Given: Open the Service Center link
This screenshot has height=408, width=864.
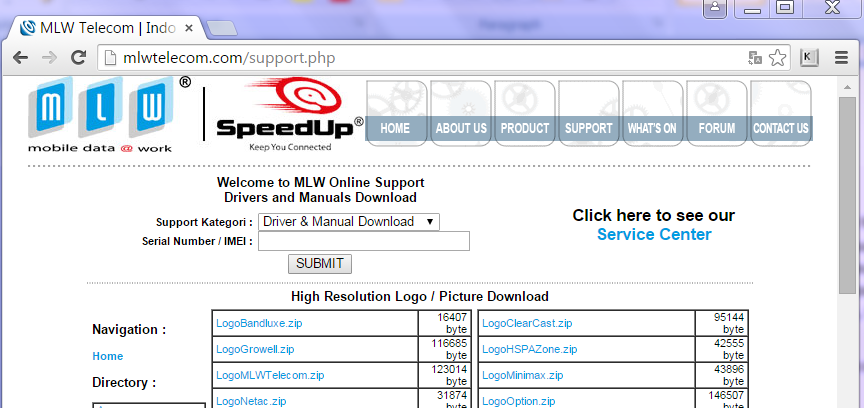Looking at the screenshot, I should point(654,234).
